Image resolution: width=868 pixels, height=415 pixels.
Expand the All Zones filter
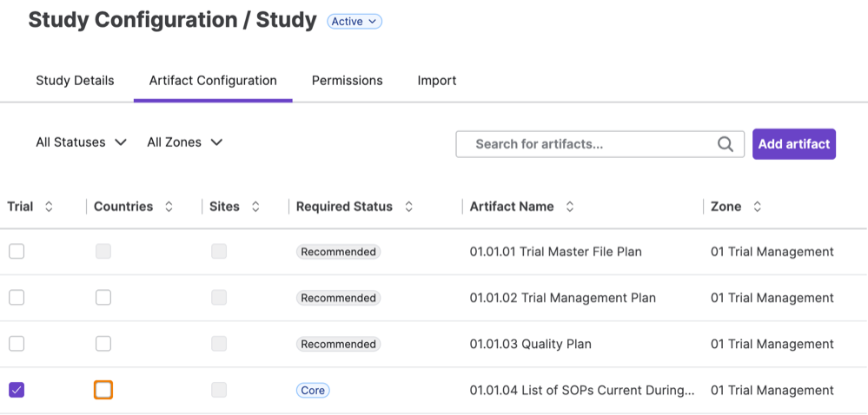(x=184, y=142)
